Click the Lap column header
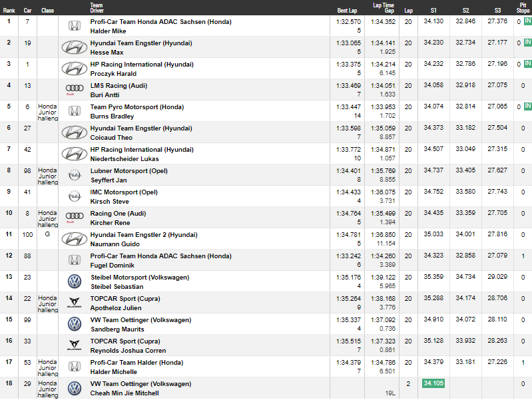The width and height of the screenshot is (532, 400). point(409,11)
